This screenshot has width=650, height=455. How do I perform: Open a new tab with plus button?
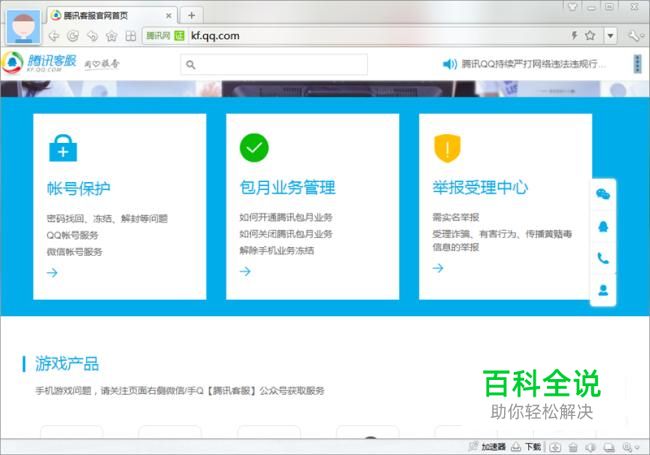[x=192, y=16]
